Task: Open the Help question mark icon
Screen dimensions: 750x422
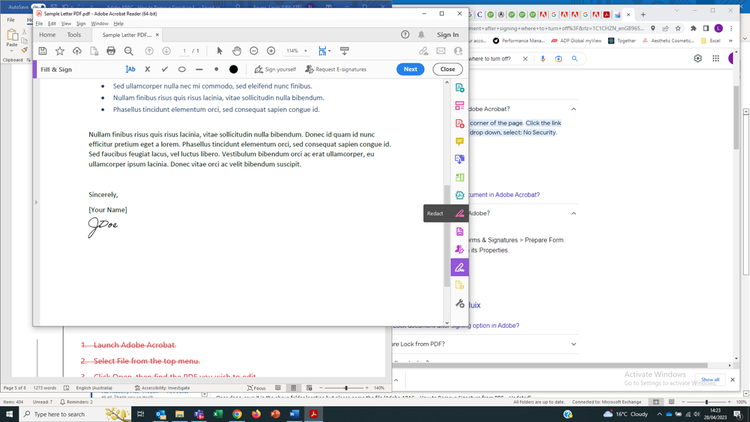Action: [405, 34]
